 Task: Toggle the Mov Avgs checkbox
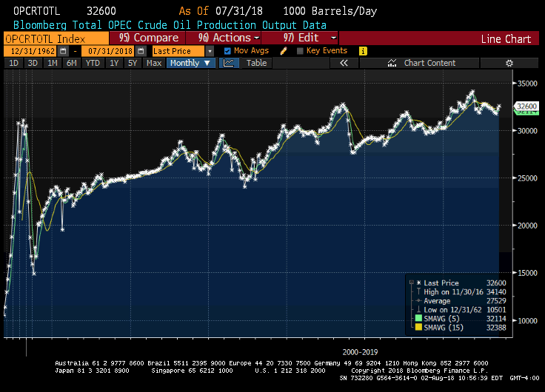coord(227,51)
